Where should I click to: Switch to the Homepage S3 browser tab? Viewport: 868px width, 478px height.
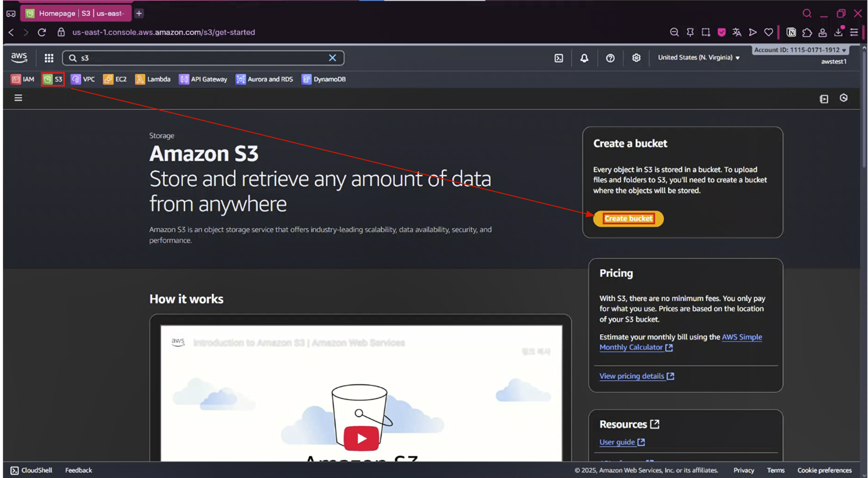pyautogui.click(x=75, y=13)
